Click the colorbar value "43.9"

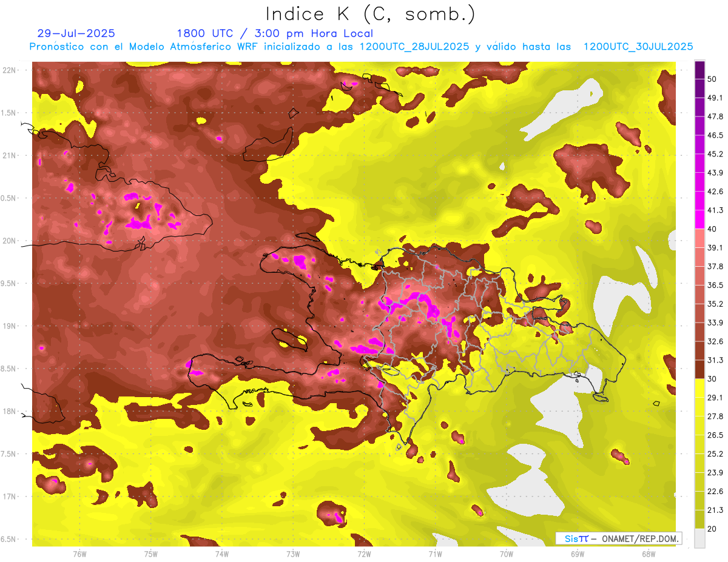pyautogui.click(x=715, y=173)
